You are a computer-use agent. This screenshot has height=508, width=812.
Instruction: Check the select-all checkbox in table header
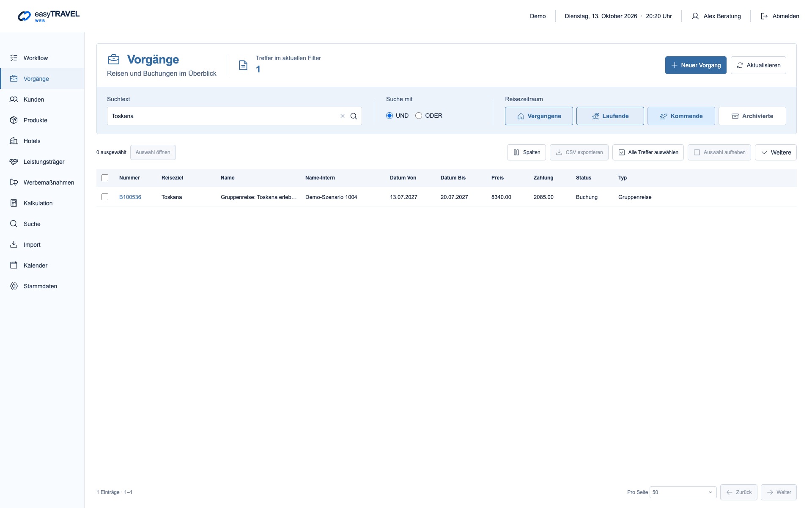105,178
